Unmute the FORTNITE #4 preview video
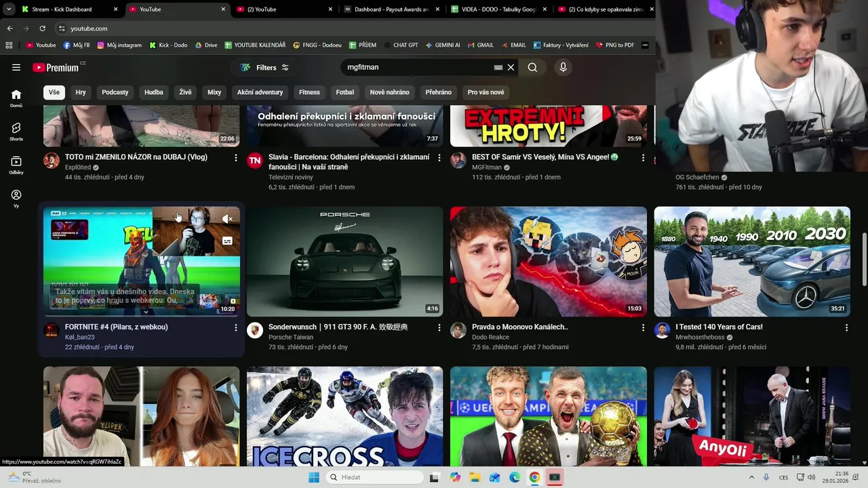The image size is (868, 488). [228, 219]
